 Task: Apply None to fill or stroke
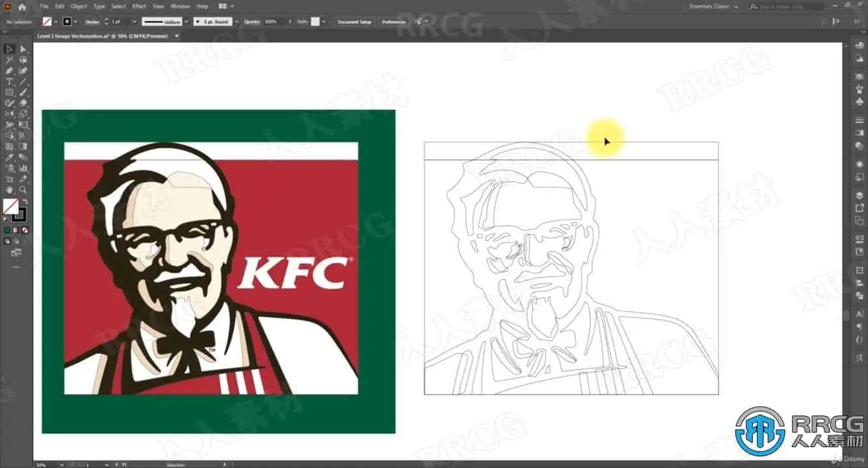[x=25, y=230]
